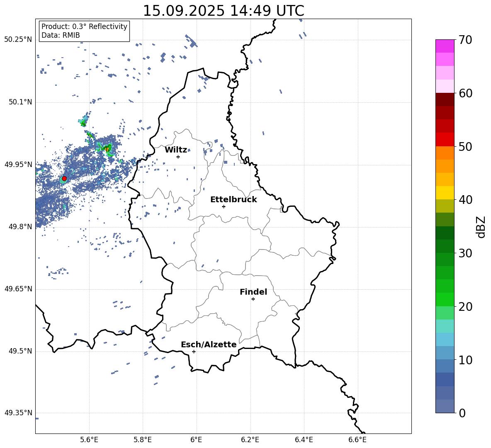491x448 pixels.
Task: Click the Wiltz station cross marker
Action: tap(178, 157)
